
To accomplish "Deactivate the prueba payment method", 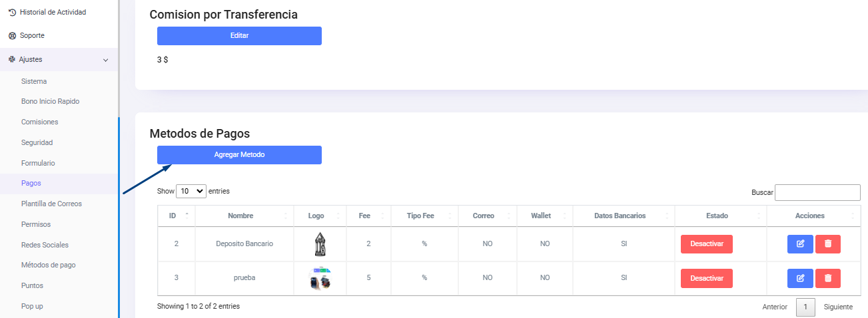I will point(706,278).
